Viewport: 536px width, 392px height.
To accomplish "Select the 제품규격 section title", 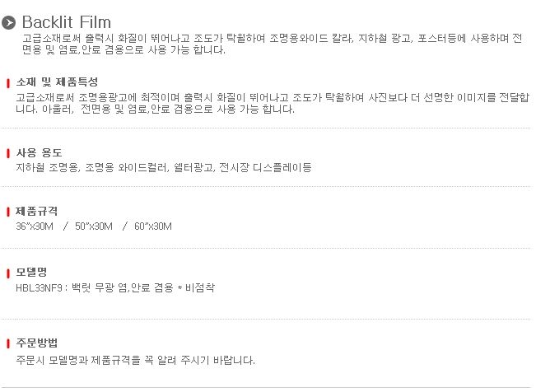I will [36, 211].
